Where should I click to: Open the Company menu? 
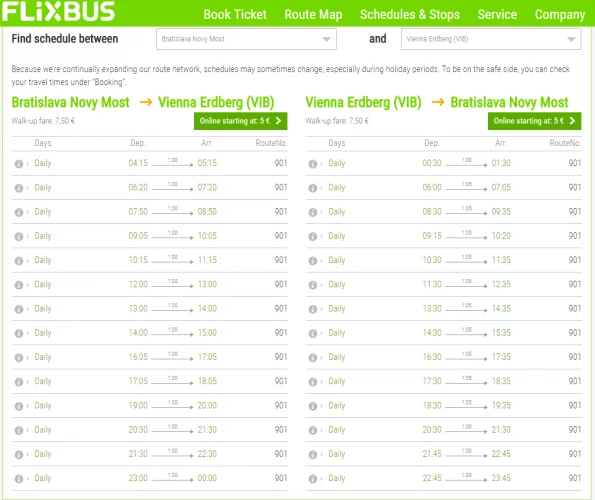[x=560, y=14]
